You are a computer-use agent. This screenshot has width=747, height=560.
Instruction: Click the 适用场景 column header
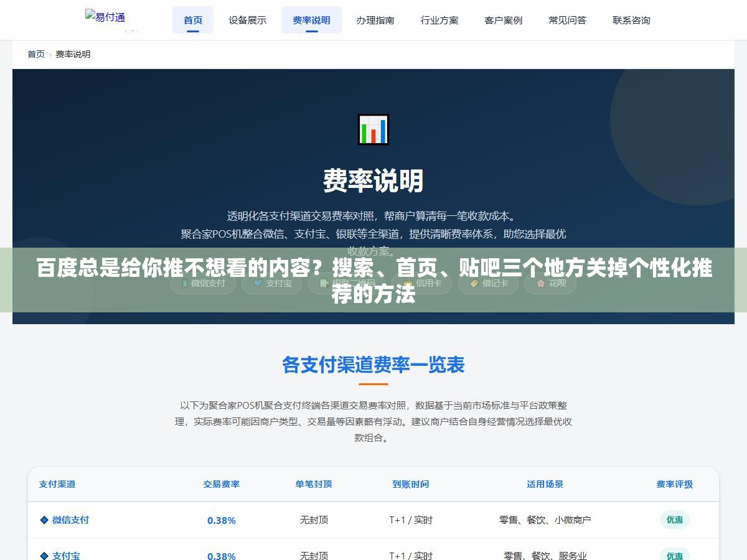[545, 484]
